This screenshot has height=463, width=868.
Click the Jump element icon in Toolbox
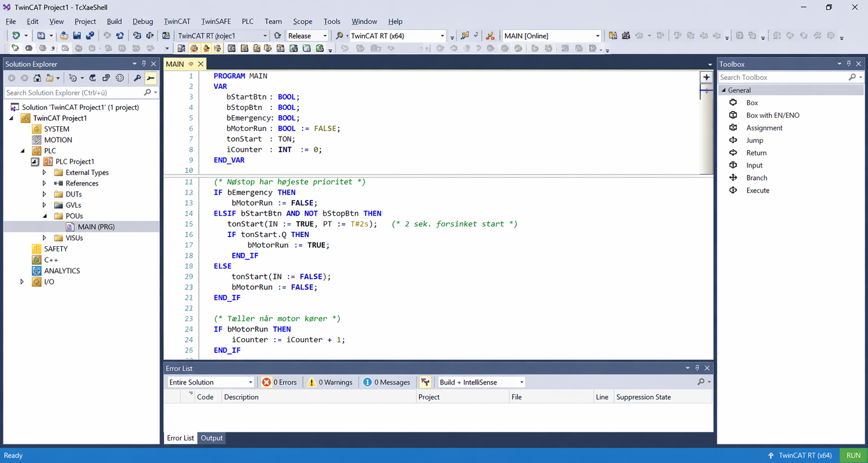coord(733,140)
